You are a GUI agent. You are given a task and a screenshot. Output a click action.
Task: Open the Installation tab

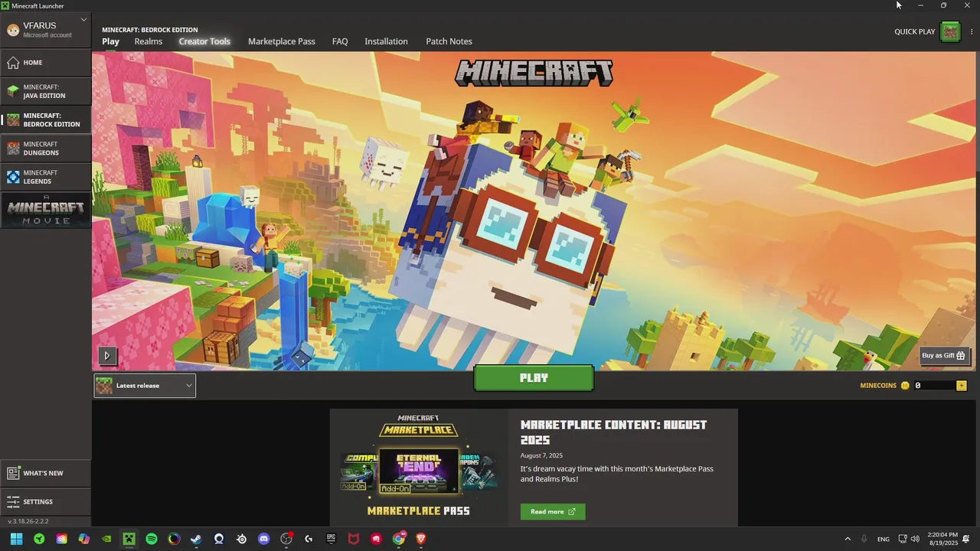point(386,41)
